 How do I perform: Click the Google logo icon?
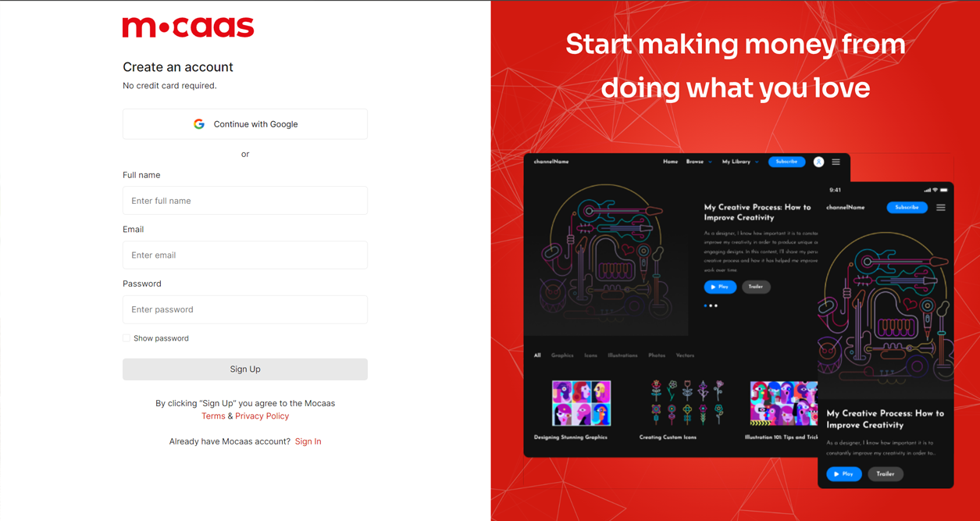pyautogui.click(x=199, y=124)
